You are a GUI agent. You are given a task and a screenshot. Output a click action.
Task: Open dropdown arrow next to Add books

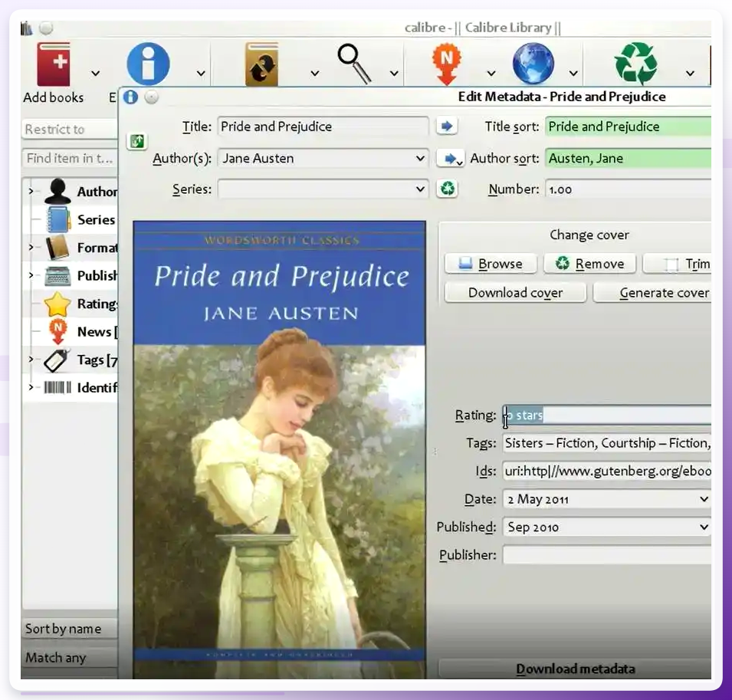pyautogui.click(x=96, y=74)
